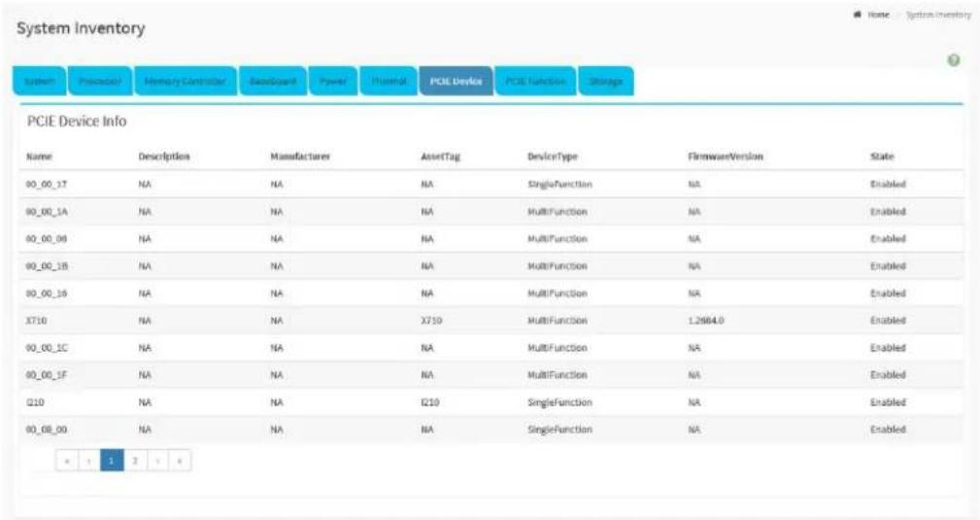
Task: Open the System tab
Action: point(40,82)
